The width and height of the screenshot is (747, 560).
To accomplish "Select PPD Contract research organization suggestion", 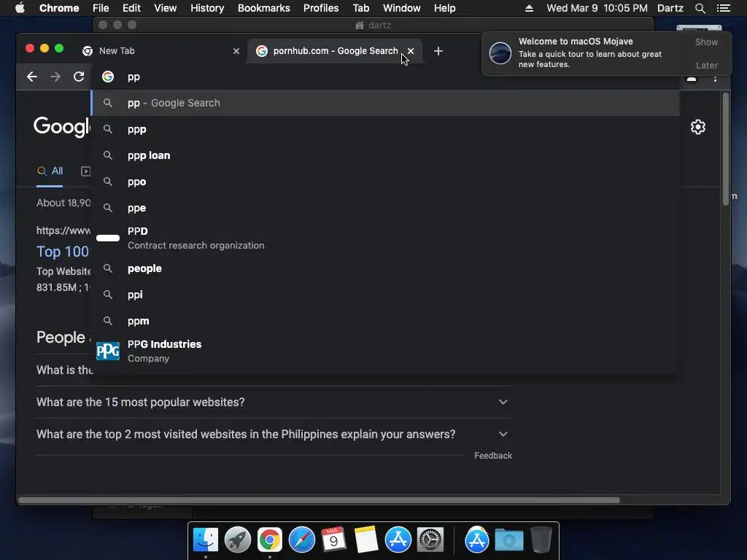I will [385, 238].
